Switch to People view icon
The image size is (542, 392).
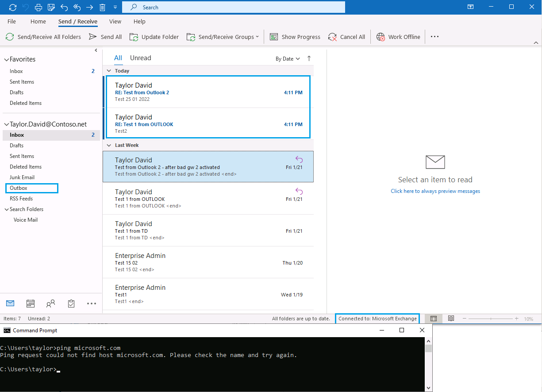(51, 304)
